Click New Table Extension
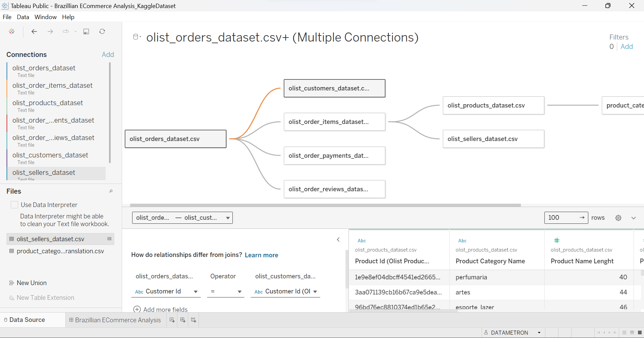The height and width of the screenshot is (338, 644). point(42,297)
